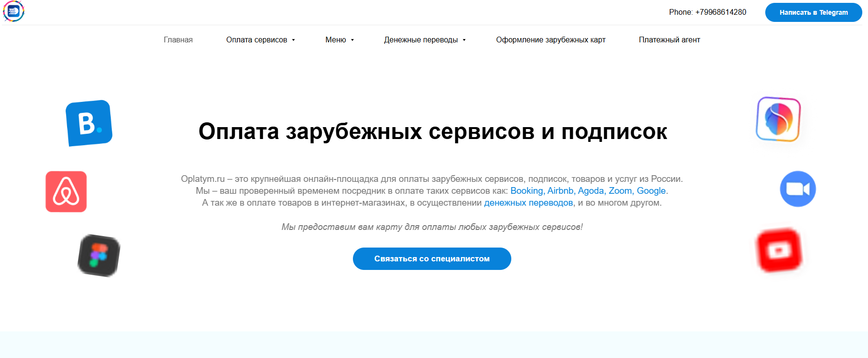Screen dimensions: 868x358
Task: Expand the Денежные переводы dropdown arrow
Action: click(464, 40)
